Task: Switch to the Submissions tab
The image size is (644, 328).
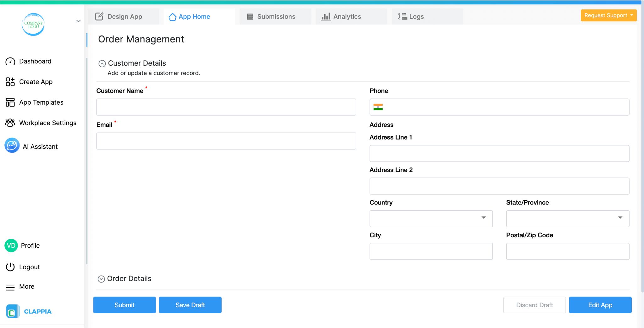Action: pyautogui.click(x=275, y=16)
